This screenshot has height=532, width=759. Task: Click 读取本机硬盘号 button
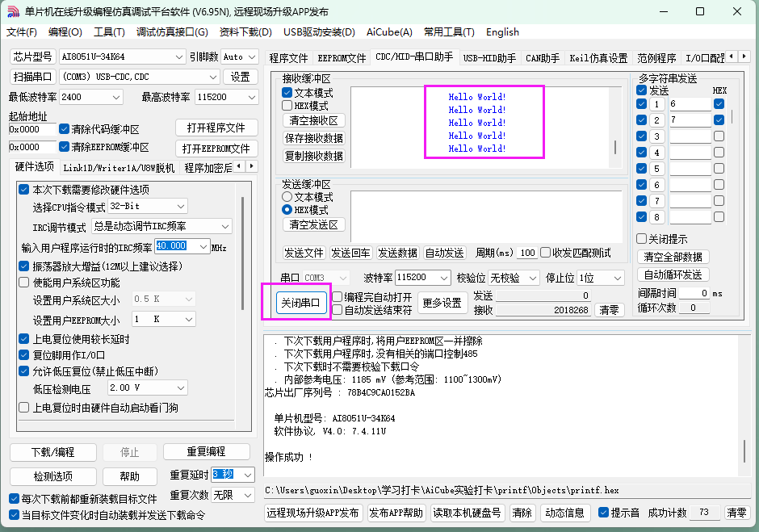(x=467, y=513)
